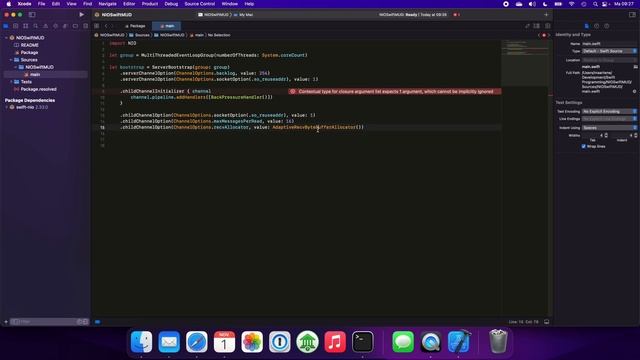Open the Editor menu

point(129,4)
